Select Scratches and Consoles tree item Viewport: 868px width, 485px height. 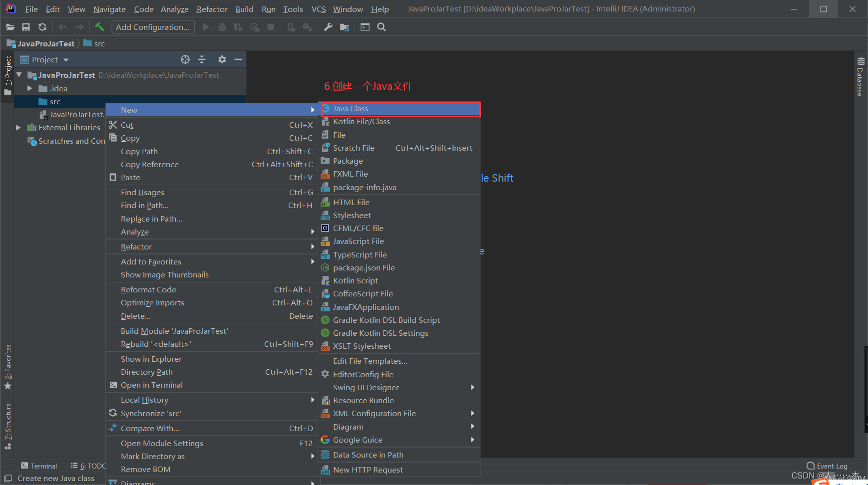click(65, 141)
